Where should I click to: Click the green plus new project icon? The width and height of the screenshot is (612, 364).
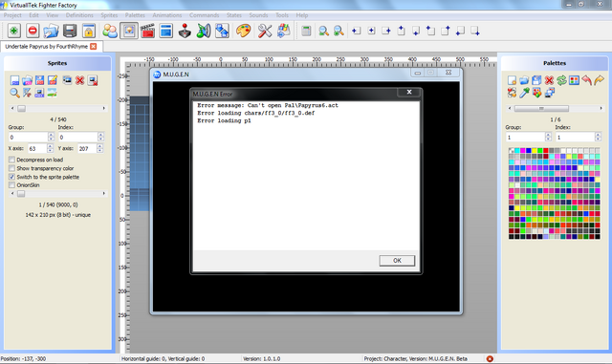tap(13, 31)
